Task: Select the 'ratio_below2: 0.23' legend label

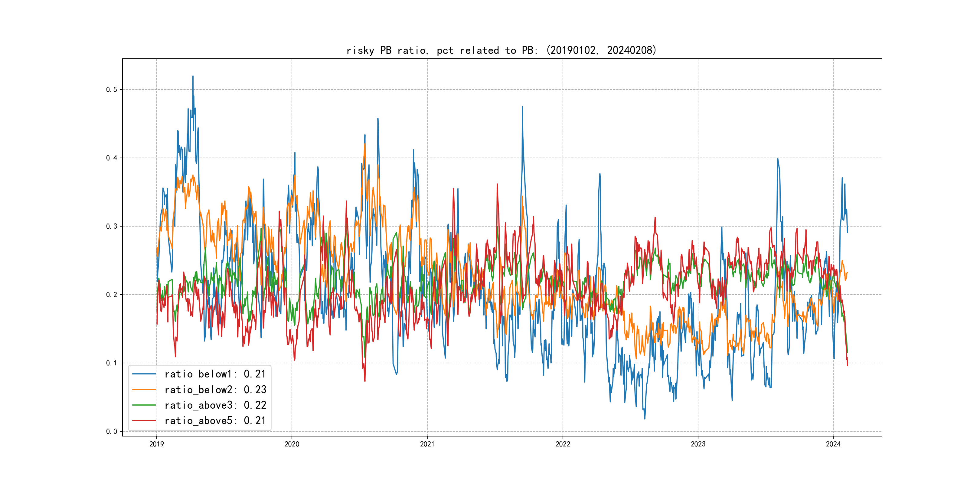Action: click(215, 390)
